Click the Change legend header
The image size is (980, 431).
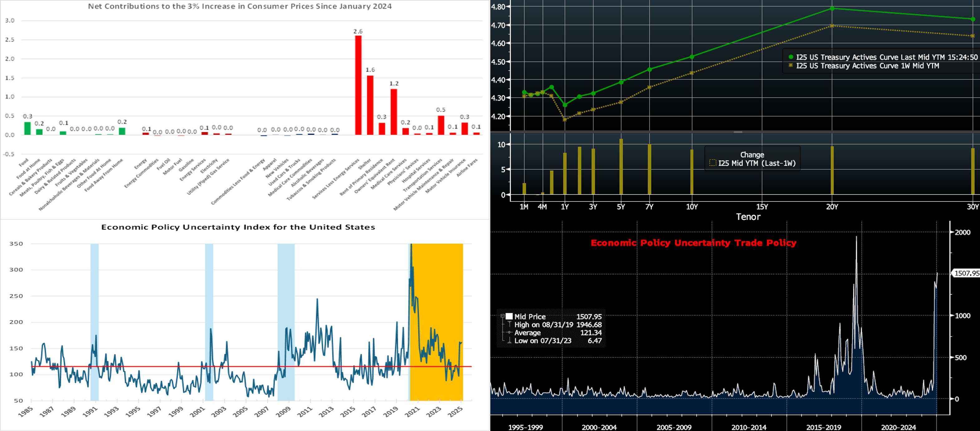tap(752, 155)
